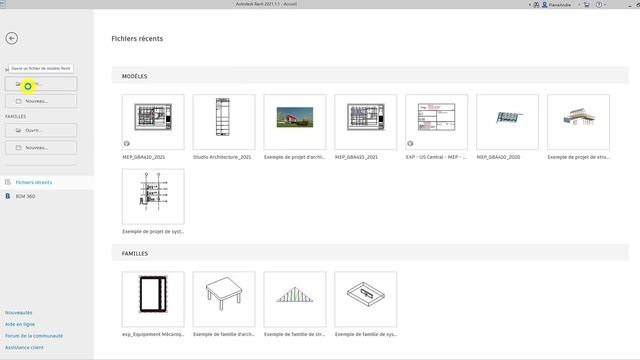Open the Exemple de famille d'arch... table thumbnail
The height and width of the screenshot is (360, 640).
(224, 299)
